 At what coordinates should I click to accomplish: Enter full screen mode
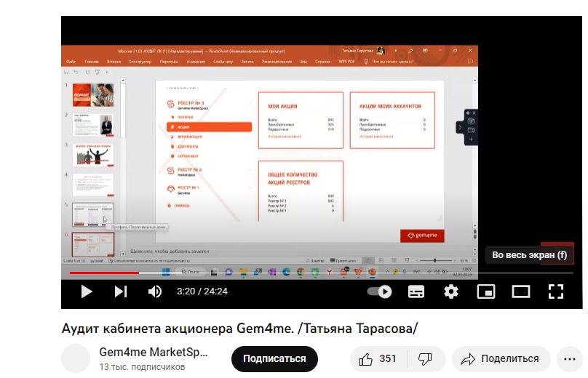click(x=556, y=291)
